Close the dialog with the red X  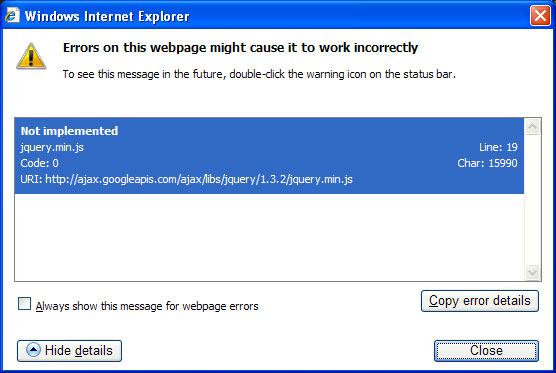coord(540,16)
